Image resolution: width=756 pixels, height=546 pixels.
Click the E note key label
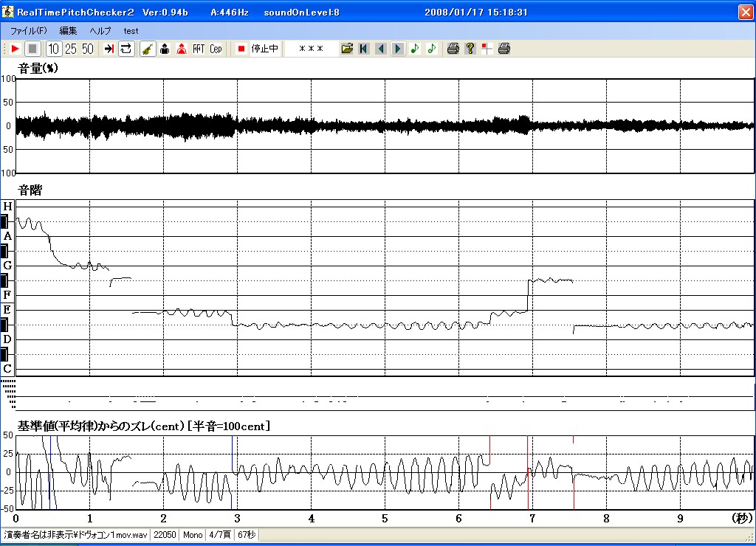7,310
